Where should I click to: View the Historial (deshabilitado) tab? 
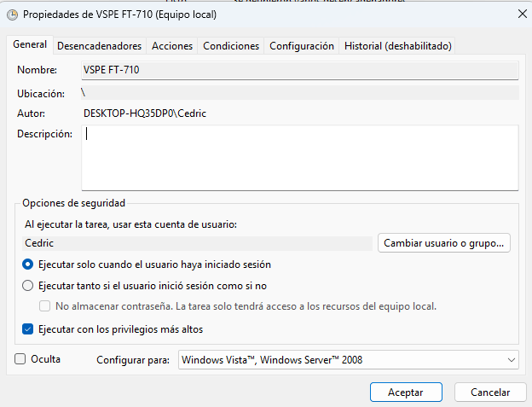tap(397, 46)
